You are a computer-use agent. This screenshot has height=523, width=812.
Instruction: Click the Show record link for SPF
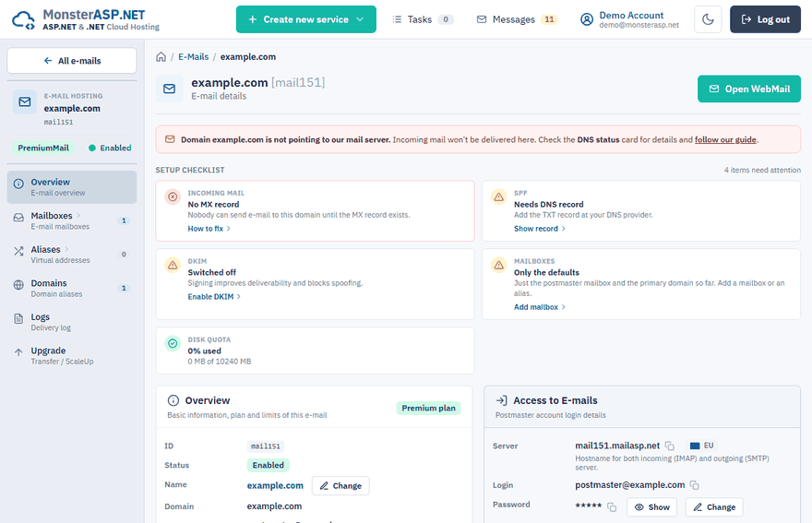point(540,229)
